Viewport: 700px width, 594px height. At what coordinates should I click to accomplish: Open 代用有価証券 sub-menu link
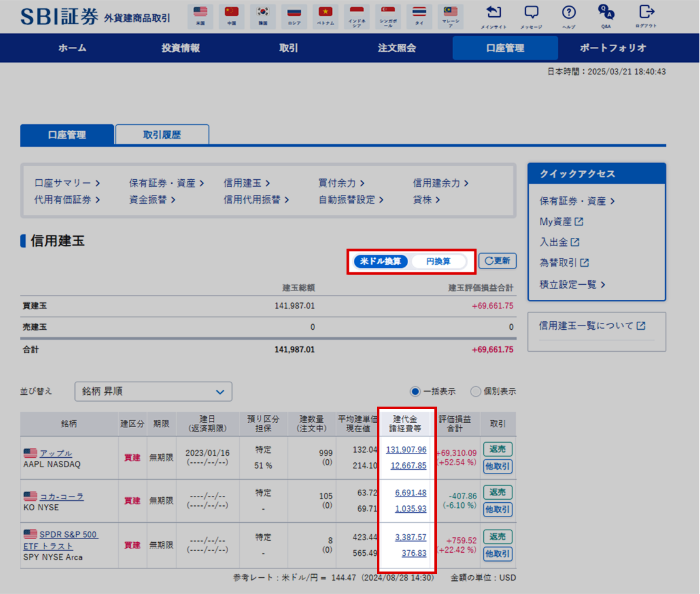pyautogui.click(x=67, y=199)
